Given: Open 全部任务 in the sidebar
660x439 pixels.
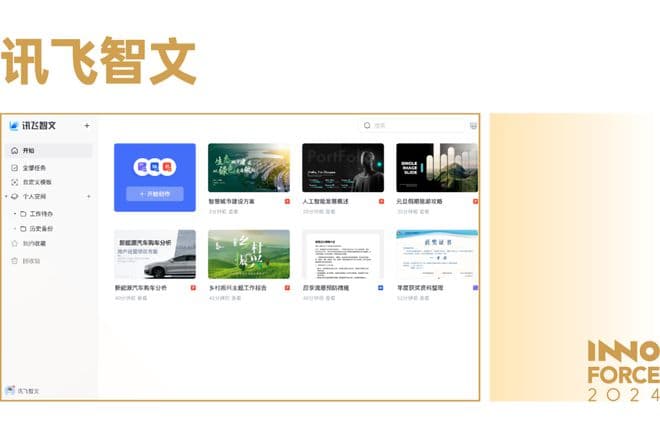Looking at the screenshot, I should click(x=34, y=167).
